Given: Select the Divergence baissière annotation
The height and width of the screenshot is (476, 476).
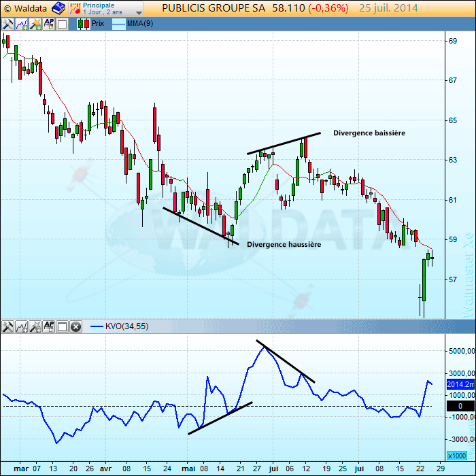Looking at the screenshot, I should (369, 133).
